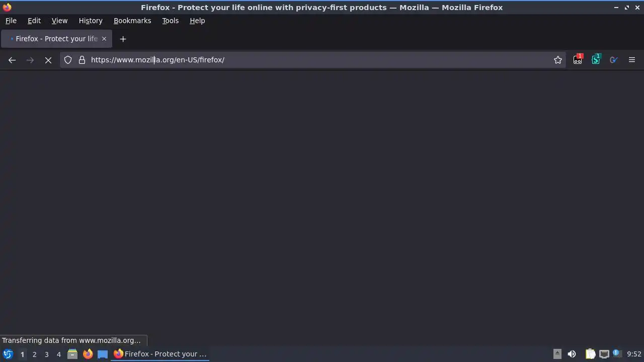The image size is (644, 362).
Task: Go back to the previous page
Action: coord(12,60)
